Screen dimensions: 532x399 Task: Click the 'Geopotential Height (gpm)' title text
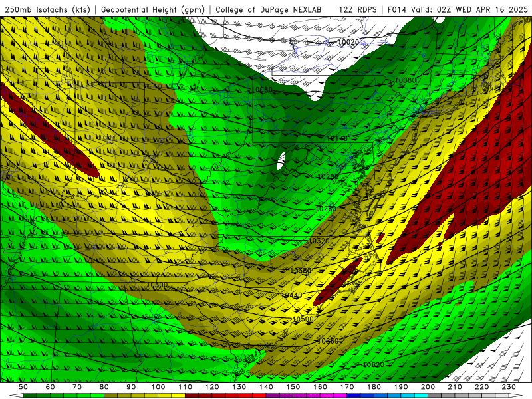[x=153, y=10]
